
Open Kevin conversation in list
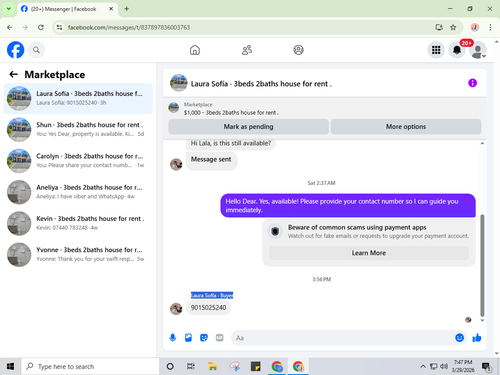click(78, 223)
